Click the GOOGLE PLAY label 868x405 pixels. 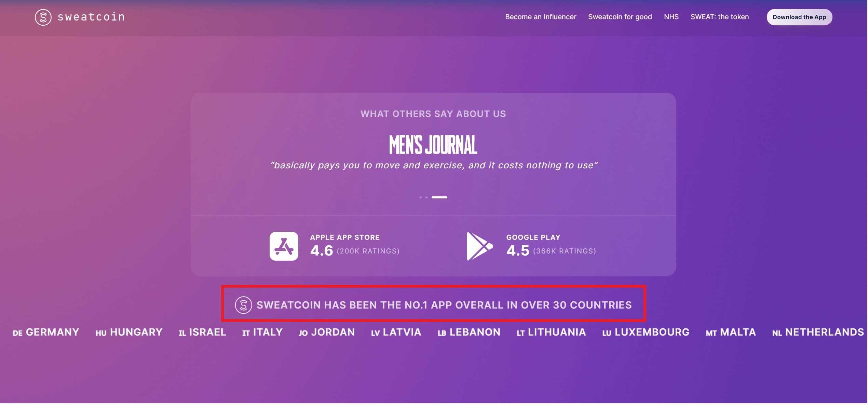[x=533, y=237]
